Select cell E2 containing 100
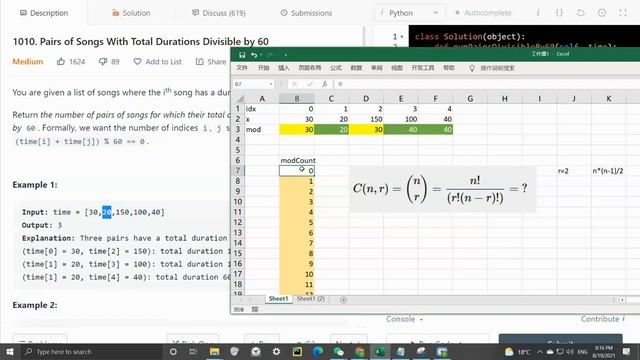This screenshot has width=640, height=360. 401,119
